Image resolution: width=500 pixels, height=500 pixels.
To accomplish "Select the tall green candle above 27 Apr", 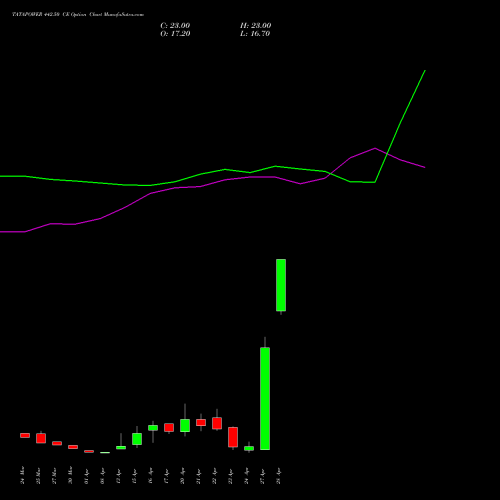I will coord(265,398).
